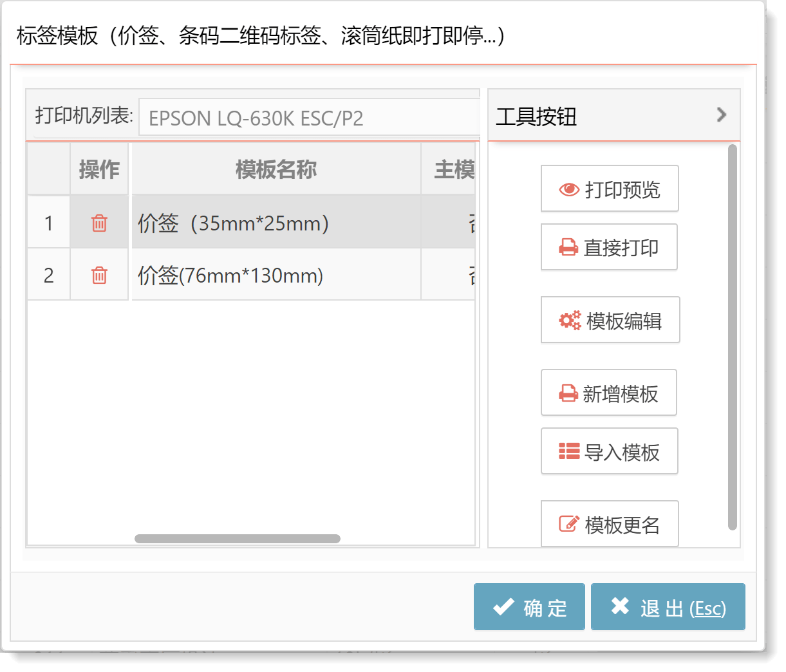
Task: Click the 模板名称 column header
Action: click(276, 170)
